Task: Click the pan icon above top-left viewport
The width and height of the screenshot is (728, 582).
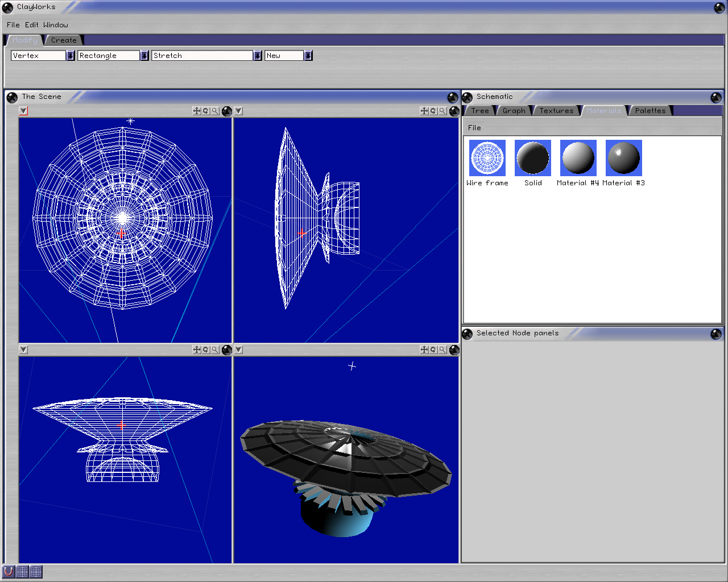Action: tap(197, 111)
